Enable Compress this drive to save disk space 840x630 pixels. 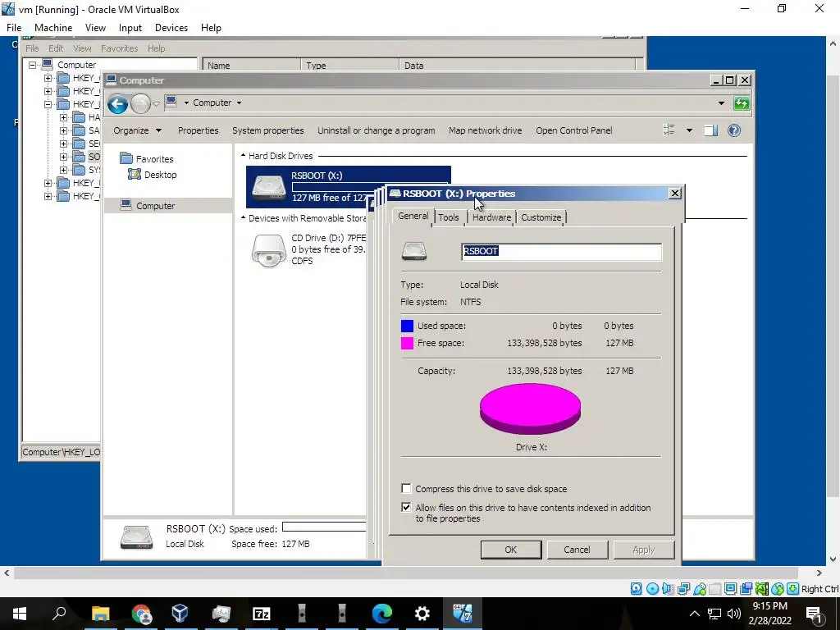coord(406,489)
